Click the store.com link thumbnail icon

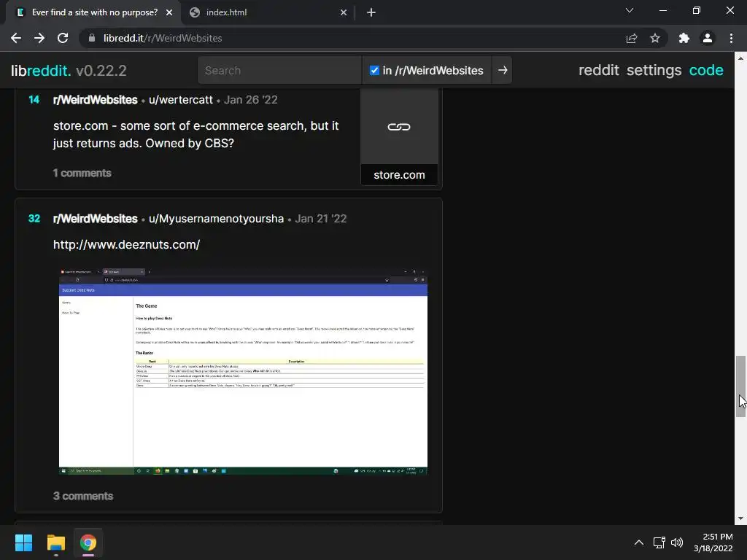[x=399, y=127]
